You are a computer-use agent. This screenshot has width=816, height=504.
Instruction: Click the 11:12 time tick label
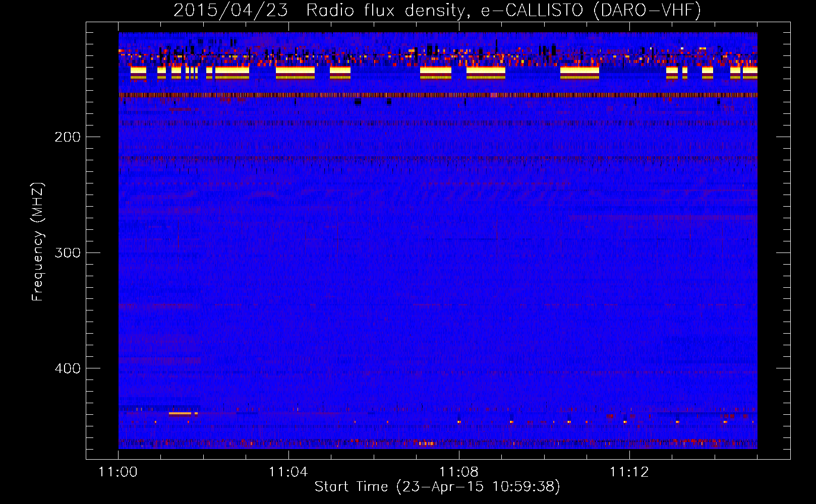point(629,472)
